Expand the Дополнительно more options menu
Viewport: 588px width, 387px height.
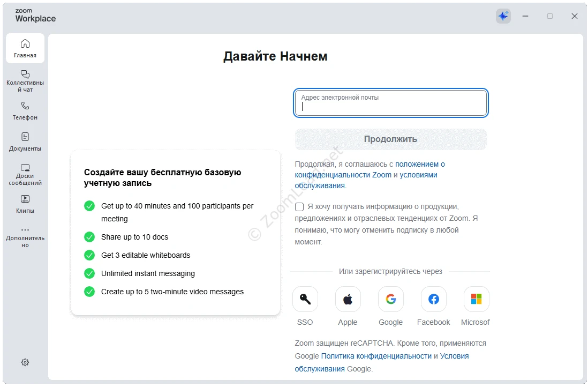point(25,236)
